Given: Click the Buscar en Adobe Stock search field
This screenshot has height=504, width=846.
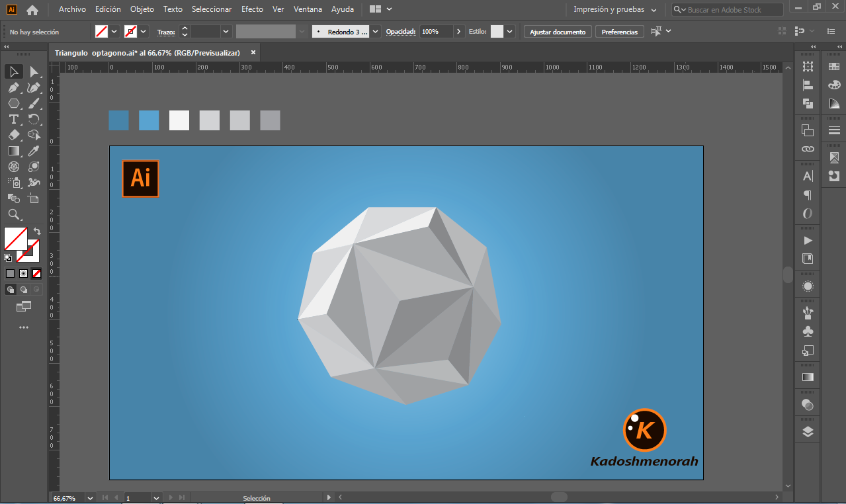Looking at the screenshot, I should point(728,10).
